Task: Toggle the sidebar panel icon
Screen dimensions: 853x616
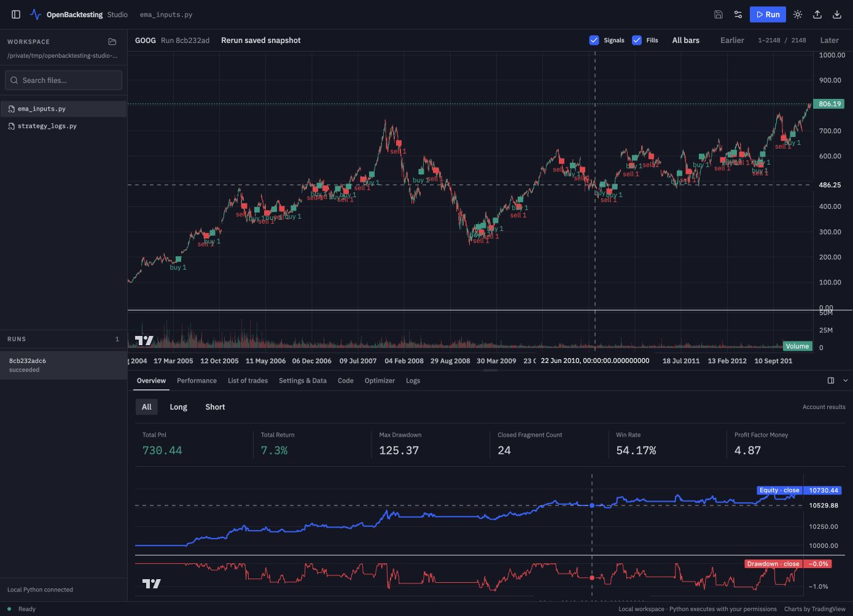Action: point(16,14)
